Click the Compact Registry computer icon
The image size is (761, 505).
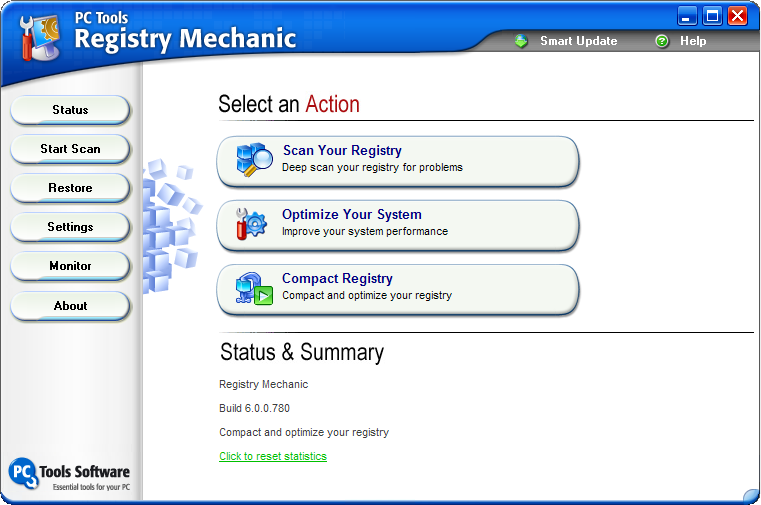(253, 288)
